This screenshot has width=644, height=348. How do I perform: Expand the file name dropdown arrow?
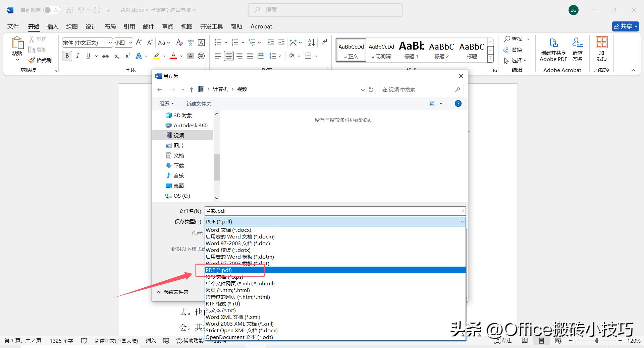[x=462, y=211]
